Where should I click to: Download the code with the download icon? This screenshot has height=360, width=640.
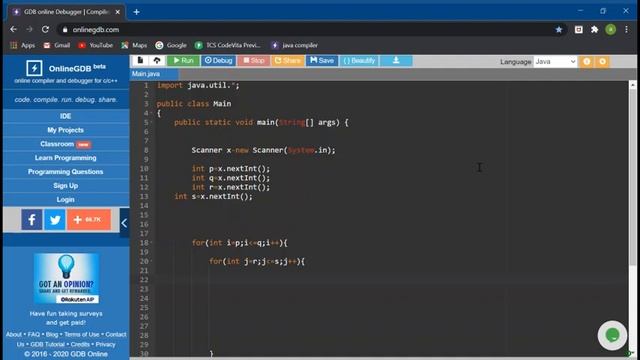[396, 60]
